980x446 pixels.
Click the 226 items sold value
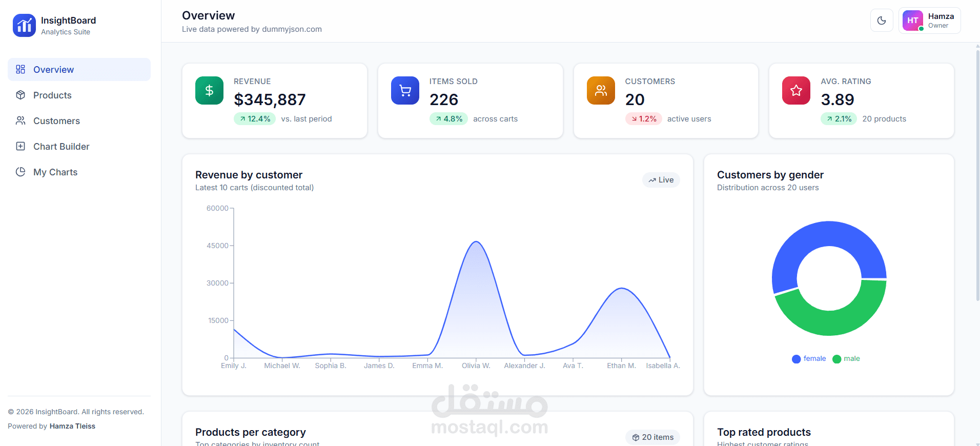tap(444, 99)
